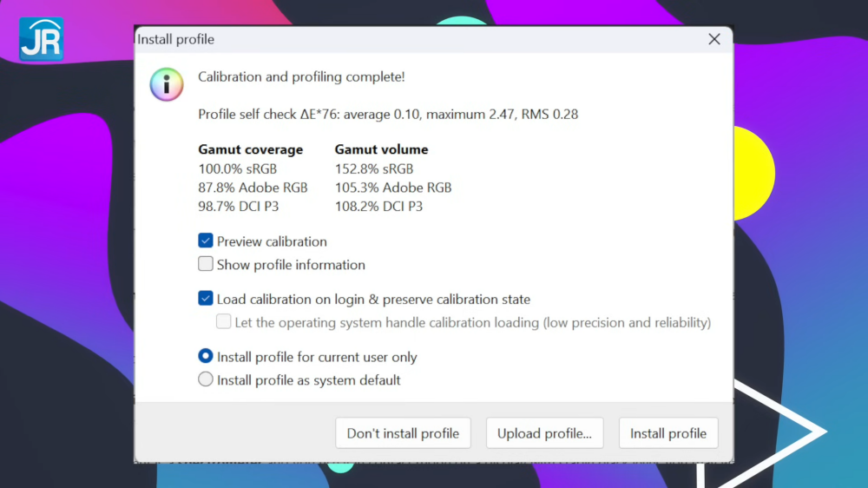Click the Gamut coverage heading
868x488 pixels.
pos(250,149)
